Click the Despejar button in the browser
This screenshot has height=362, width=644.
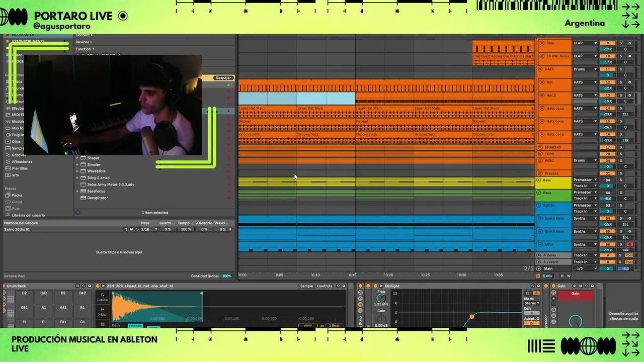[223, 78]
